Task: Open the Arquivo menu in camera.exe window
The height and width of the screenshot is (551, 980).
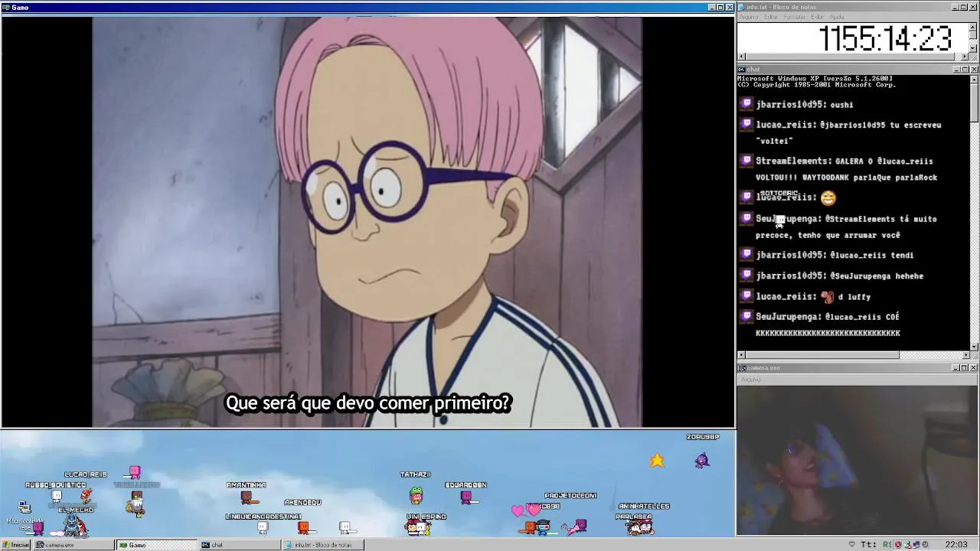Action: tap(750, 380)
